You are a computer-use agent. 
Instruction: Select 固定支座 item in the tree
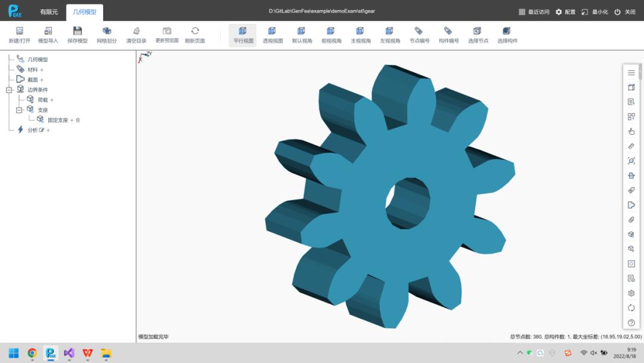tap(58, 120)
